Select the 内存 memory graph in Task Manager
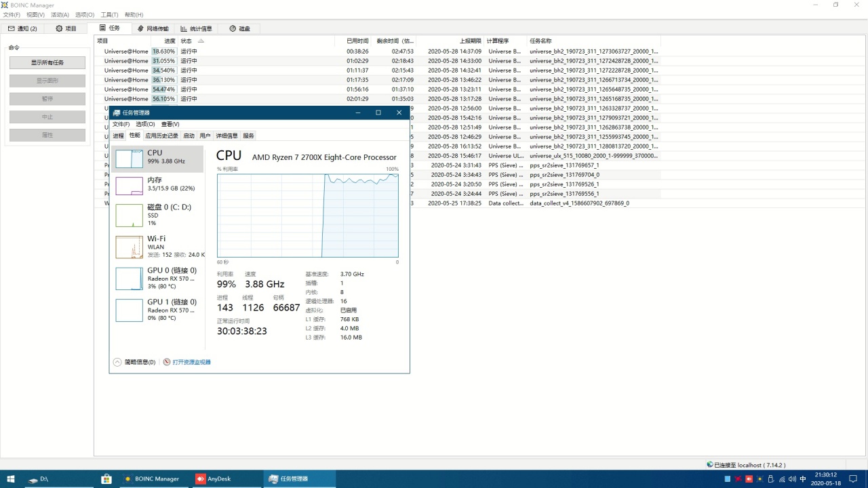 (x=129, y=186)
